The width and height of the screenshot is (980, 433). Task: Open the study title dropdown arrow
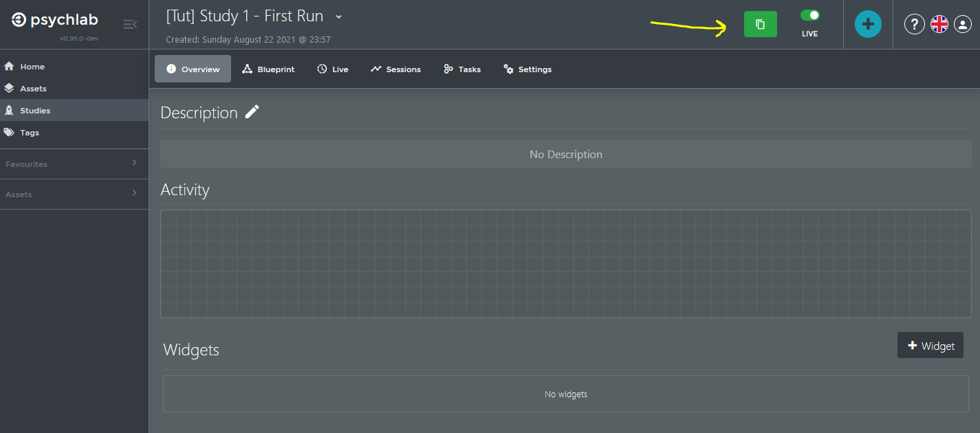(338, 16)
